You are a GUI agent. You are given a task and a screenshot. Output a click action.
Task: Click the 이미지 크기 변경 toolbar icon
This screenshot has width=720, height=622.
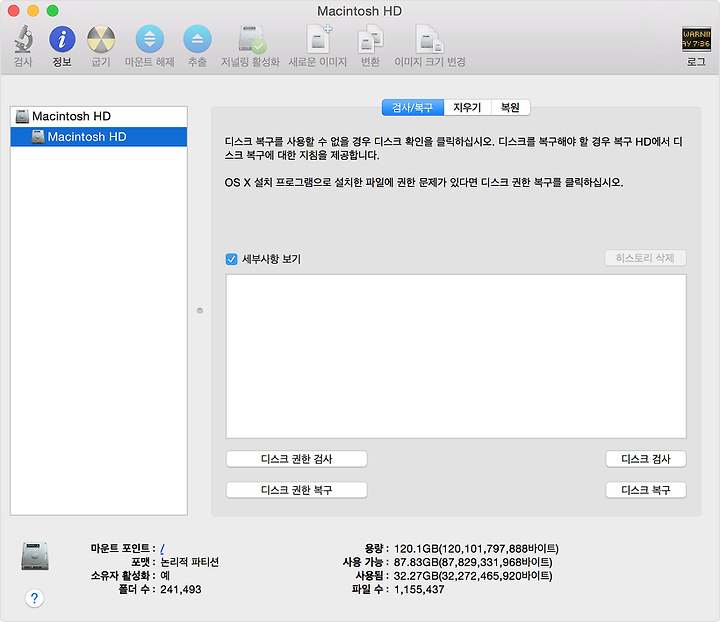pyautogui.click(x=430, y=39)
